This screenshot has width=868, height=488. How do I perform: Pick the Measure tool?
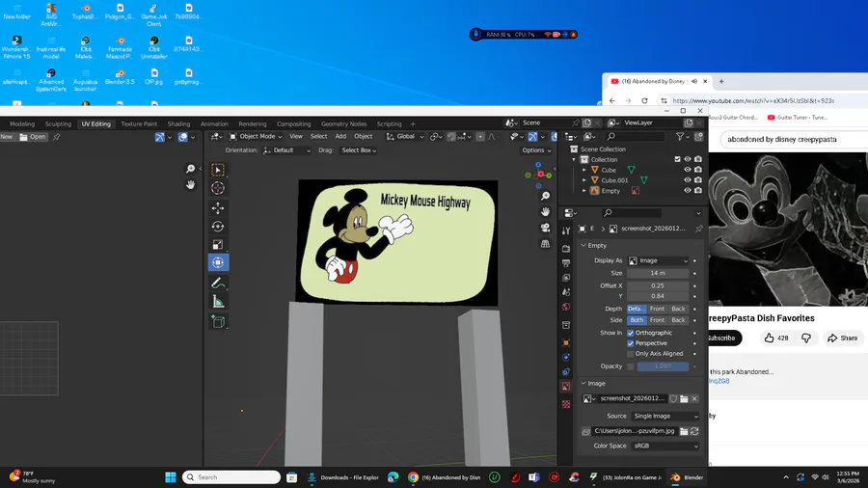pos(218,302)
